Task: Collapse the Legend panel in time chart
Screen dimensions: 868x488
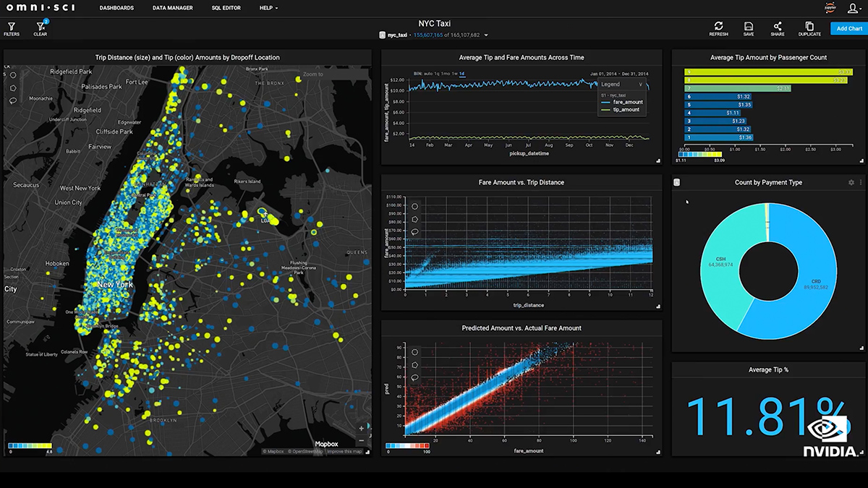Action: 640,84
